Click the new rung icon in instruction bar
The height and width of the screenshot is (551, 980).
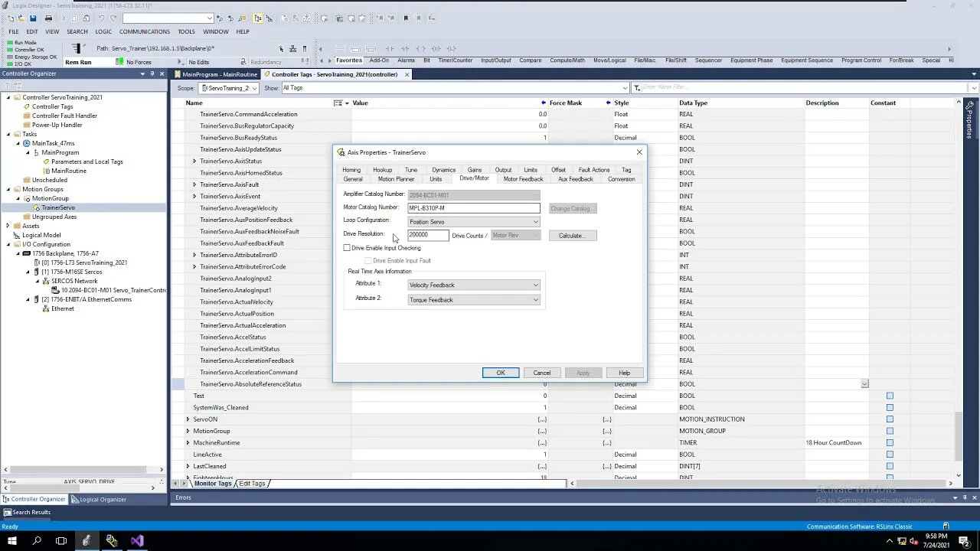click(x=340, y=49)
